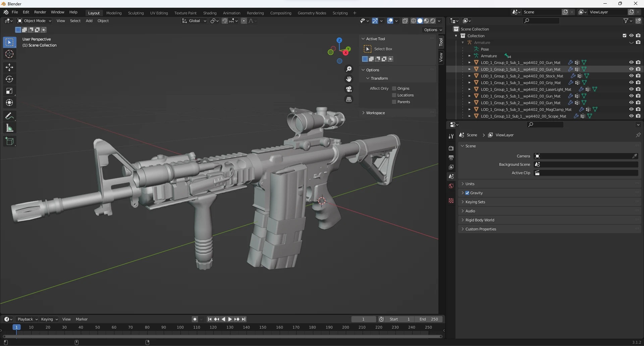Select the Scale tool

coord(9,91)
